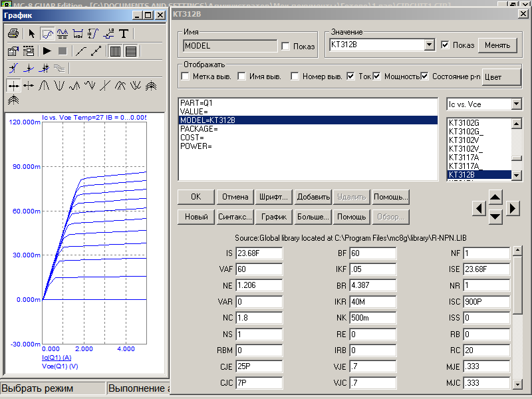The image size is (532, 399).
Task: Toggle horizontal grid lines icon
Action: [131, 51]
